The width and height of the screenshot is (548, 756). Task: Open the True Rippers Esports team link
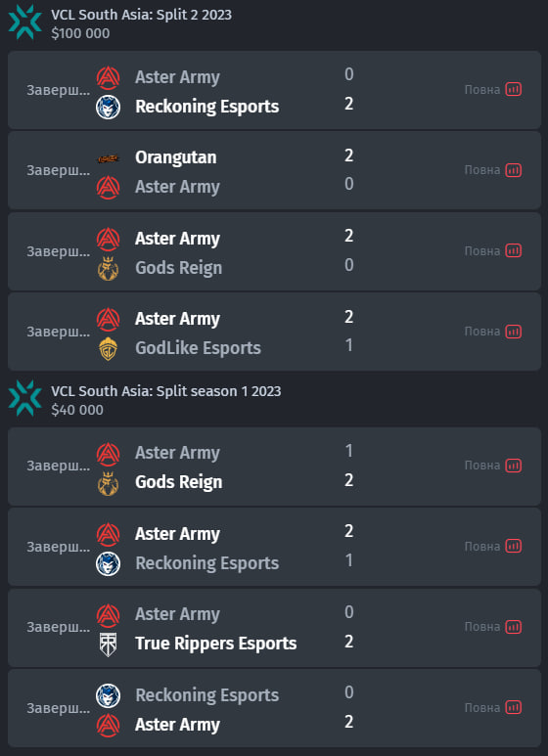click(x=215, y=644)
